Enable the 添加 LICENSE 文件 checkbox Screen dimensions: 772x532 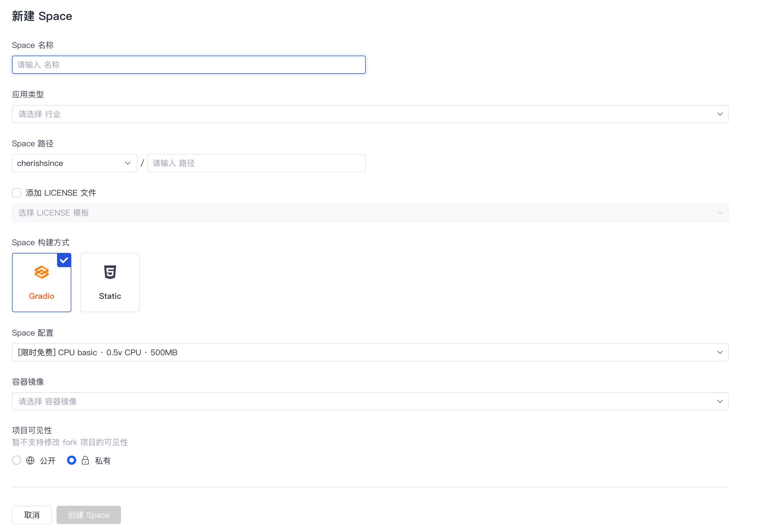(x=17, y=193)
